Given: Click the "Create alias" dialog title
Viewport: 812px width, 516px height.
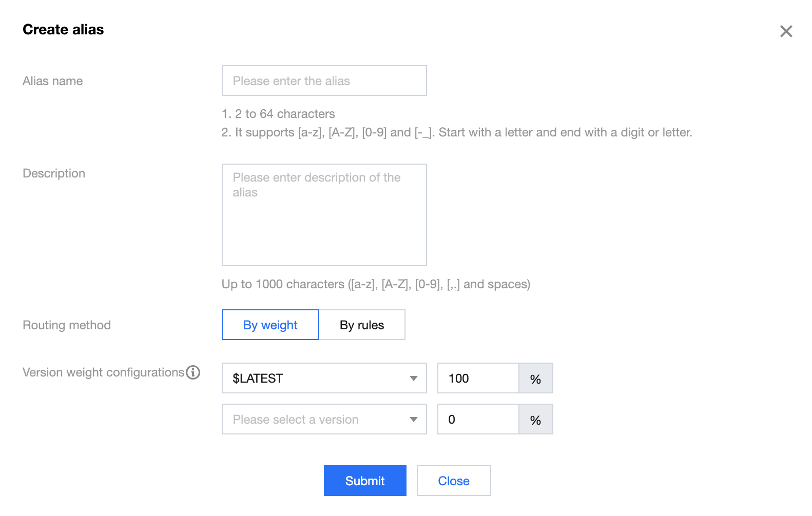Looking at the screenshot, I should [x=63, y=30].
